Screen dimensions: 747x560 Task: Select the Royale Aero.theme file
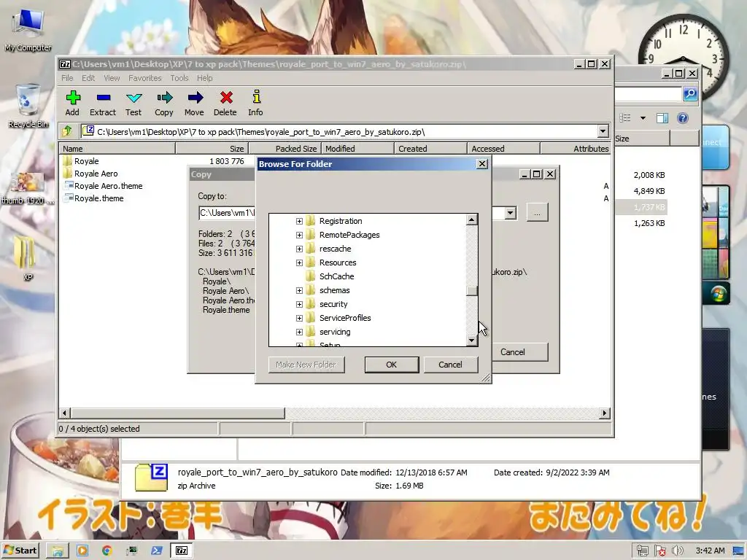click(x=103, y=186)
